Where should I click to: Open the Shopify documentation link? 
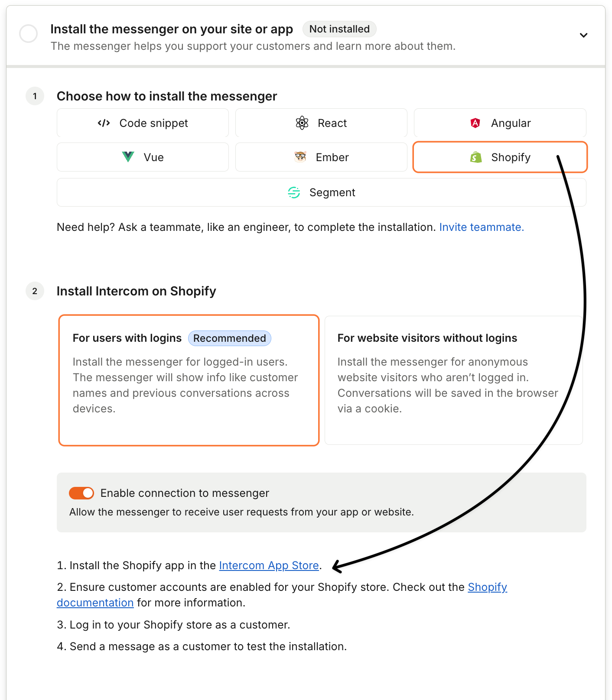click(x=487, y=587)
